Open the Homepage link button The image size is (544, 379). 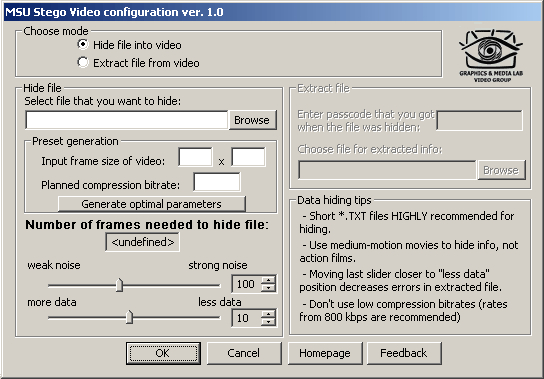click(x=325, y=353)
